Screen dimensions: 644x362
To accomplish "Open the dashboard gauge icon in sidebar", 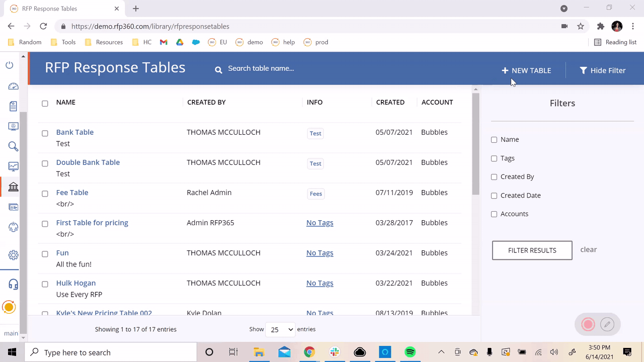I will click(x=13, y=86).
